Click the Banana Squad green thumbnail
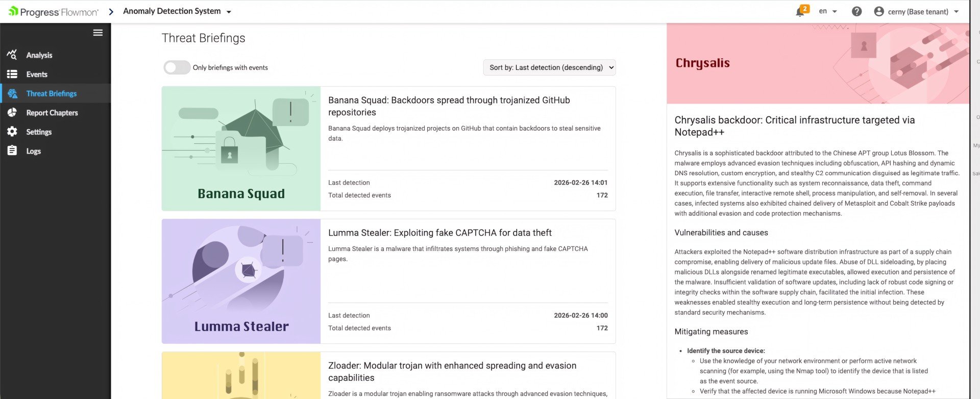Viewport: 980px width, 399px height. [x=241, y=148]
